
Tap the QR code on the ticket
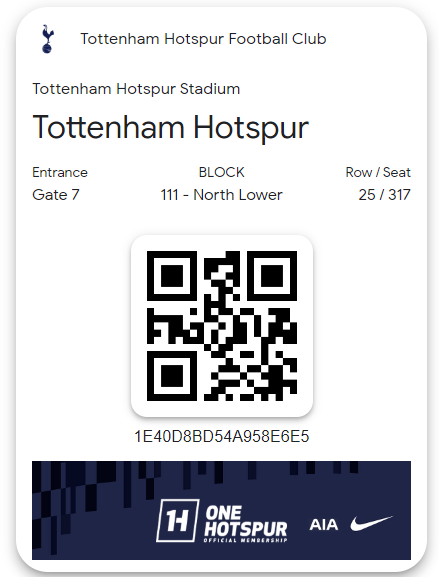222,326
